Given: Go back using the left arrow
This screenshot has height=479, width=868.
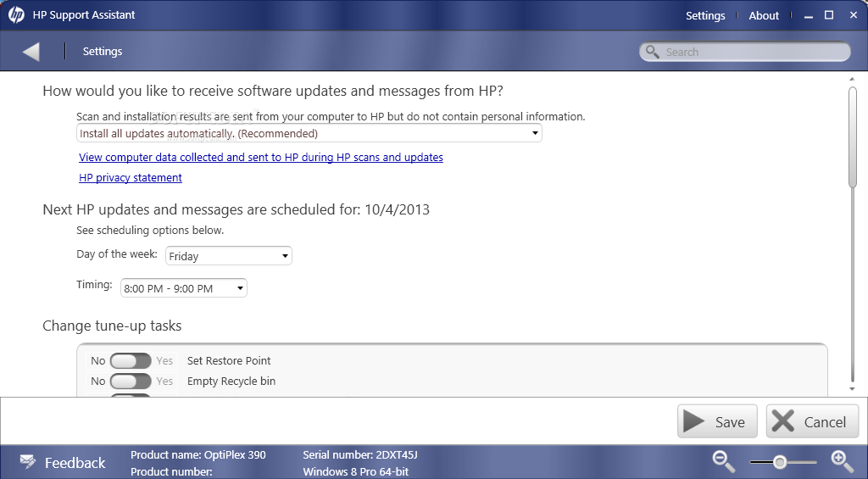Looking at the screenshot, I should (x=31, y=52).
